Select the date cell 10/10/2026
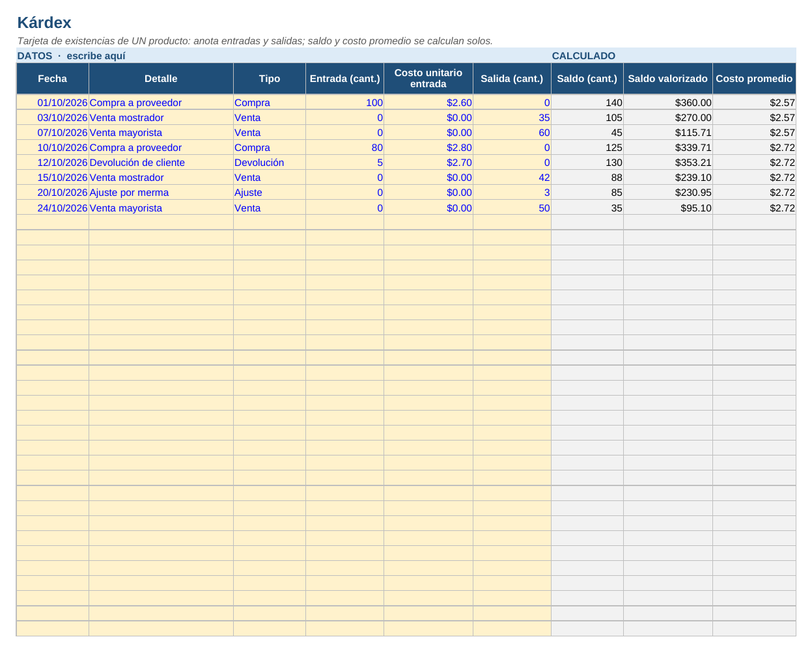Image resolution: width=812 pixels, height=652 pixels. pos(53,148)
